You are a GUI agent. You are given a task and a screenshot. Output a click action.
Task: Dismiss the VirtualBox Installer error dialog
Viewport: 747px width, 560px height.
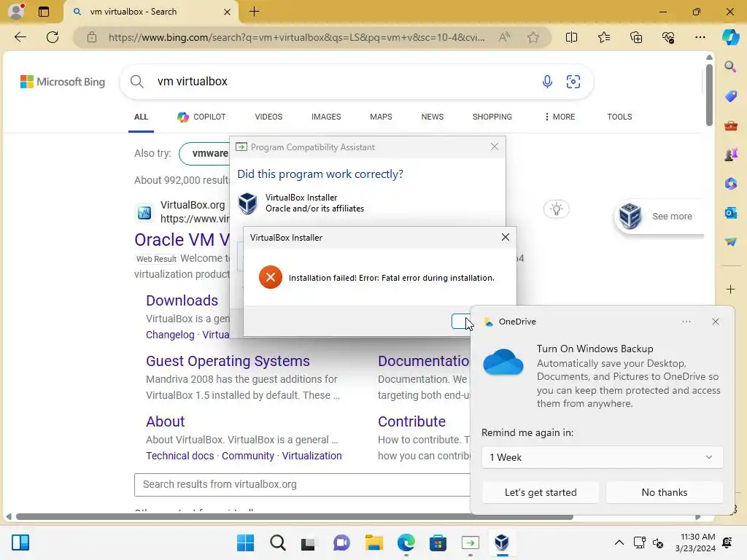(x=506, y=237)
